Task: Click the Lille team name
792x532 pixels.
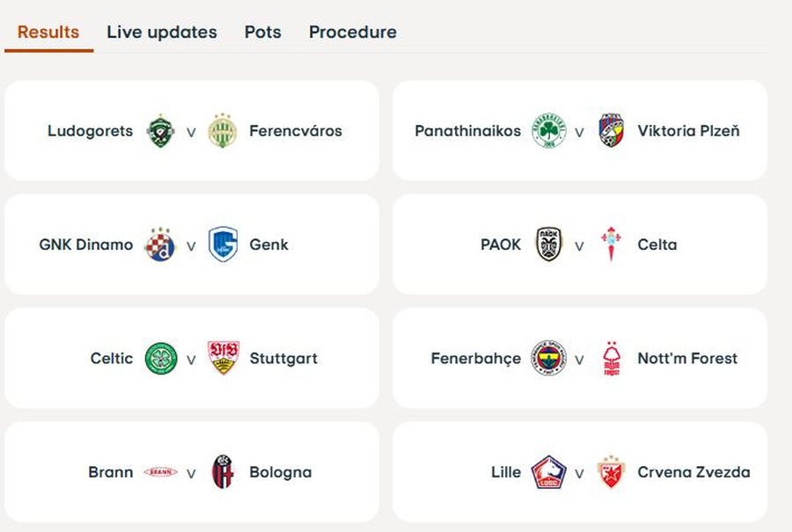Action: 506,472
